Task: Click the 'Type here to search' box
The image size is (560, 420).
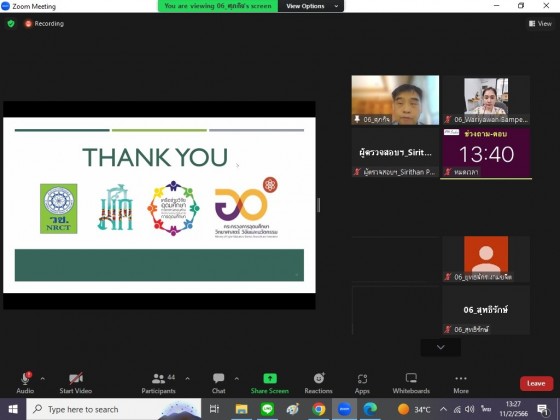Action: tap(114, 409)
